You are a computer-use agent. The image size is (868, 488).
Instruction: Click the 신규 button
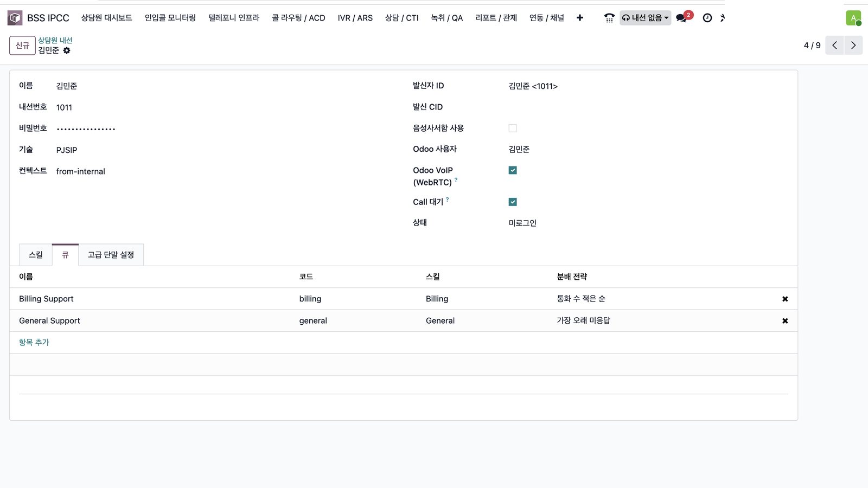(22, 46)
